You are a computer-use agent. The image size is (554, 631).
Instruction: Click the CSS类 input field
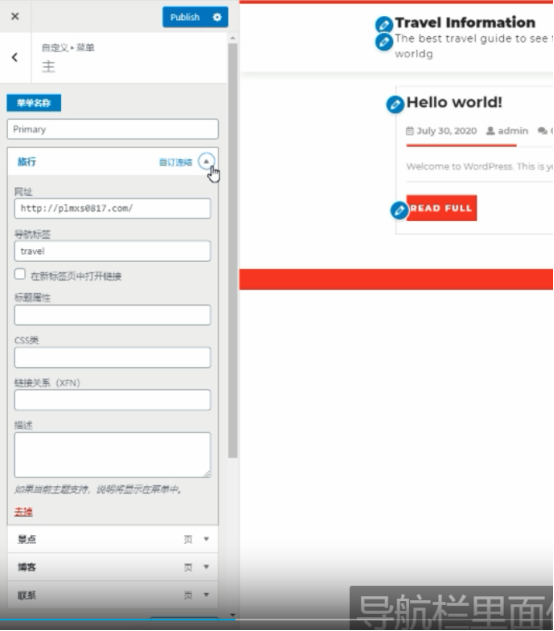coord(112,357)
